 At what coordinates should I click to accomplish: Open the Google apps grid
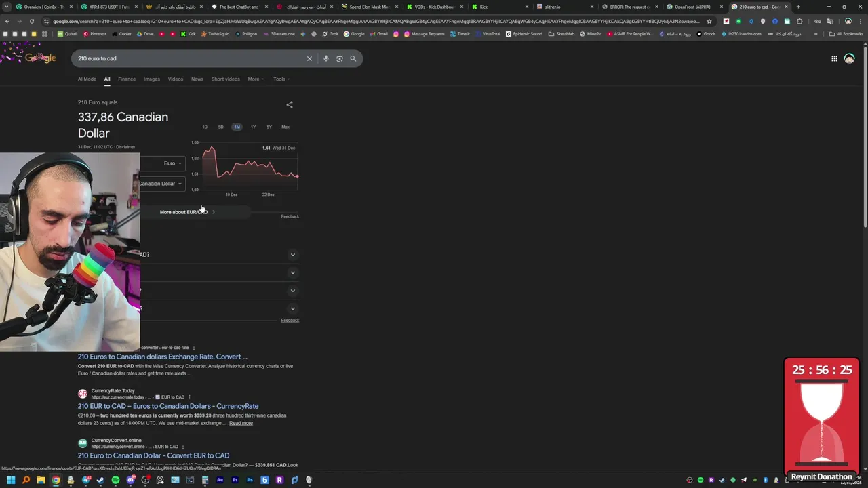pyautogui.click(x=834, y=58)
